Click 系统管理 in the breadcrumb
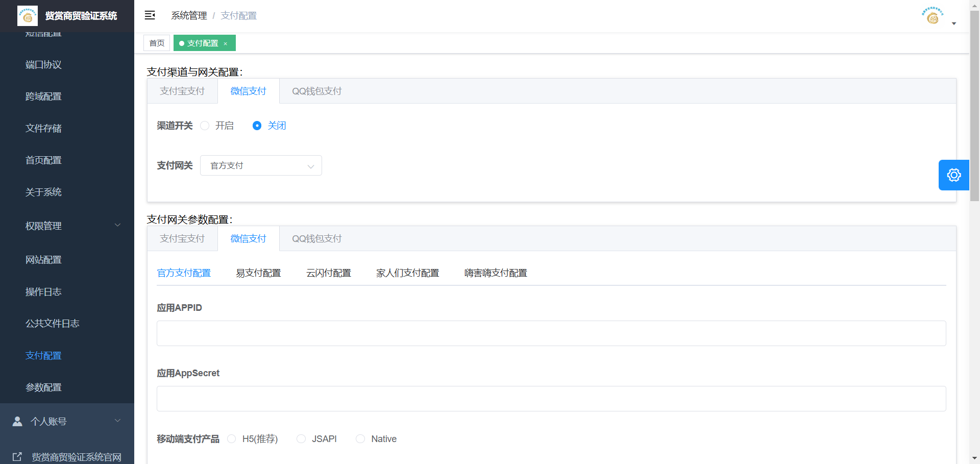This screenshot has width=980, height=464. point(189,16)
